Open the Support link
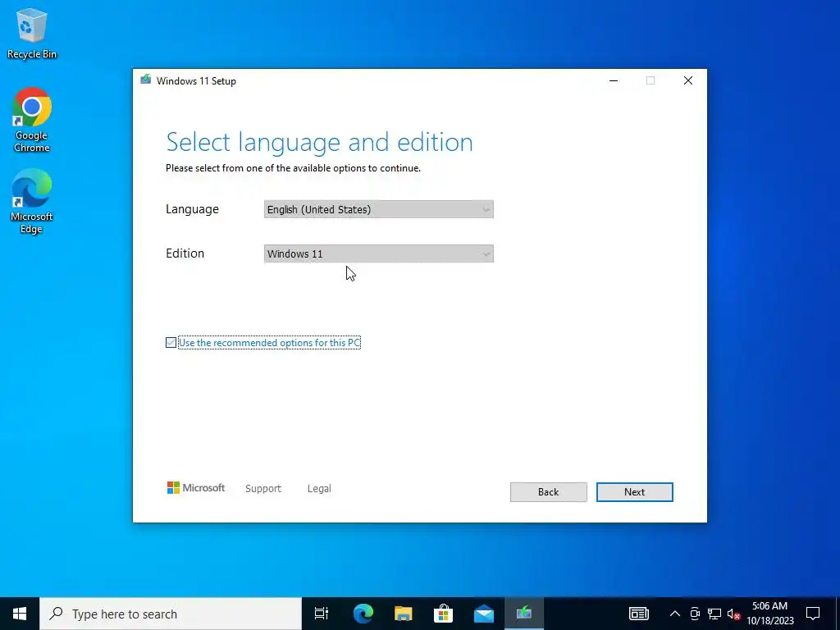The height and width of the screenshot is (630, 840). [263, 489]
